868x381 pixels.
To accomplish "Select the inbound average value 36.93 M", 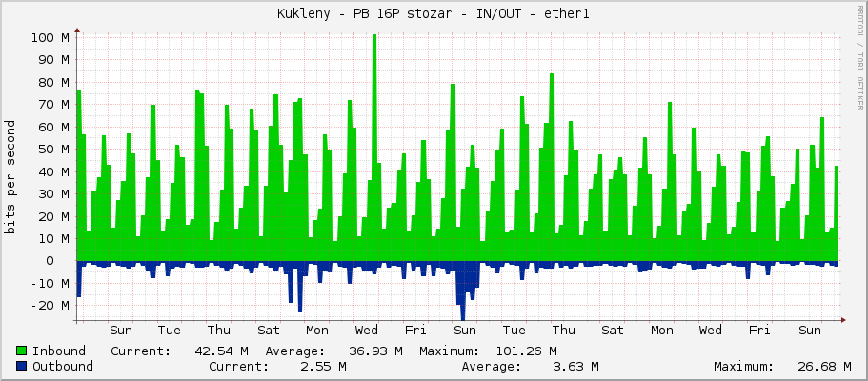I will (x=375, y=351).
